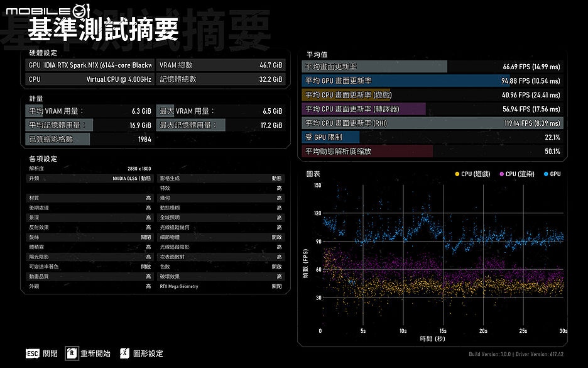The width and height of the screenshot is (588, 368).
Task: Click the 最大 VRAM 用量 6.5 GiB row
Action: pos(221,111)
